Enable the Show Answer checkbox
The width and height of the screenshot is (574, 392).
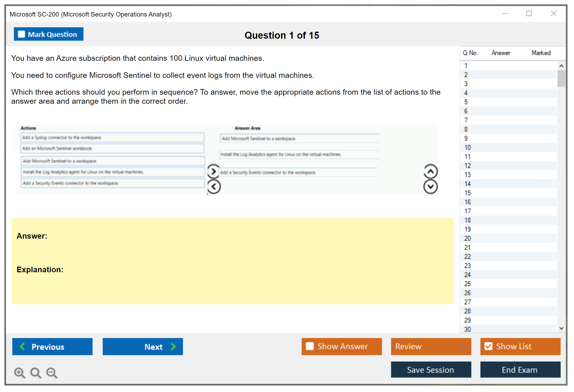click(x=310, y=346)
